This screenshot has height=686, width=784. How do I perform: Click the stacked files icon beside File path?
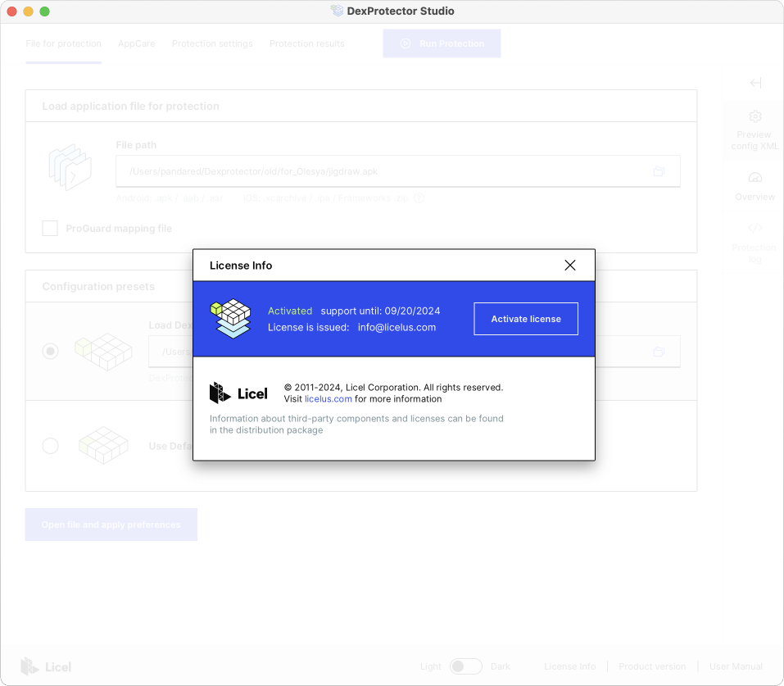pos(70,167)
